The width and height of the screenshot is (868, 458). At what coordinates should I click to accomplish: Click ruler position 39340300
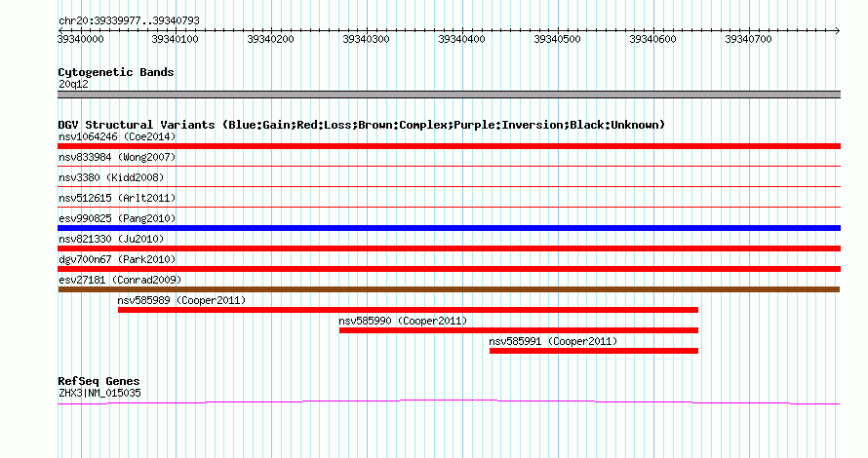[366, 39]
